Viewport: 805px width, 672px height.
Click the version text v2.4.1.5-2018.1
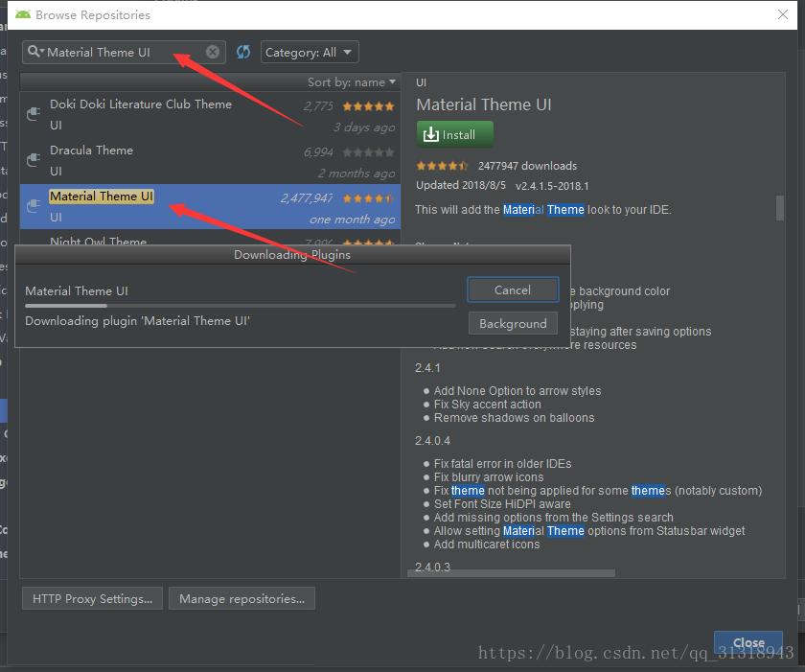[x=552, y=186]
